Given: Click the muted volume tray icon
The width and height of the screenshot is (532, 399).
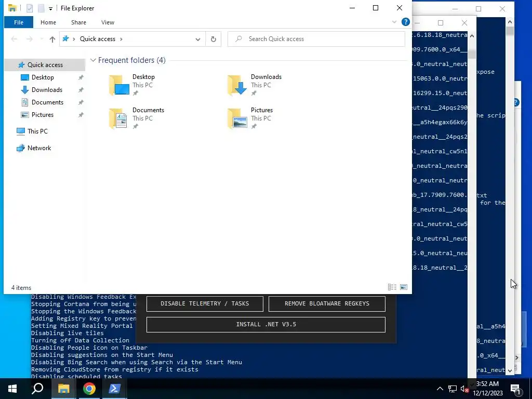Looking at the screenshot, I should click(x=464, y=389).
